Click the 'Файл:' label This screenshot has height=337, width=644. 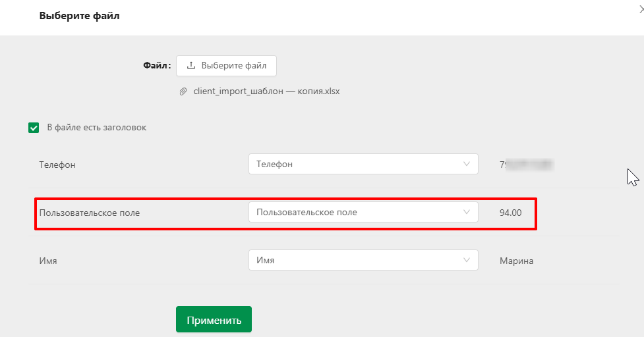[157, 66]
